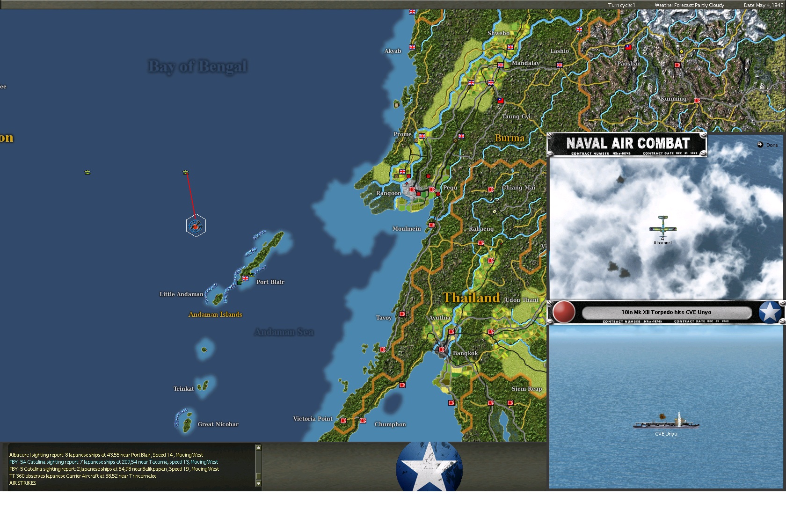This screenshot has width=786, height=532.
Task: Click the message log scroll down arrow
Action: pyautogui.click(x=258, y=484)
